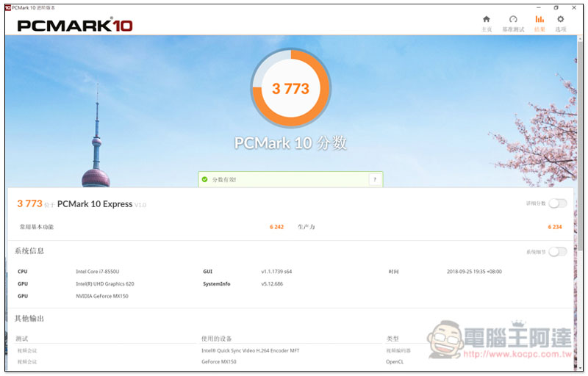Maximize the PCMark 10 window
The image size is (588, 376).
click(x=556, y=7)
